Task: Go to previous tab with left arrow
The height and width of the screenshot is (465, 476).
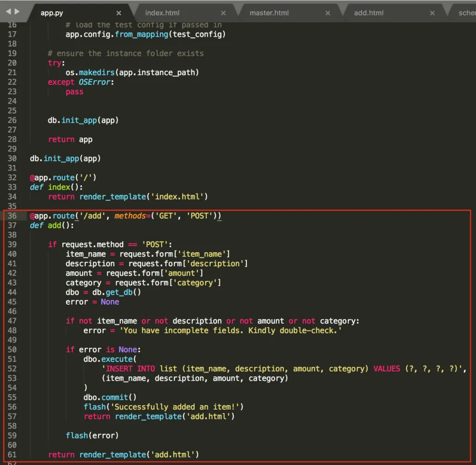Action: tap(8, 11)
